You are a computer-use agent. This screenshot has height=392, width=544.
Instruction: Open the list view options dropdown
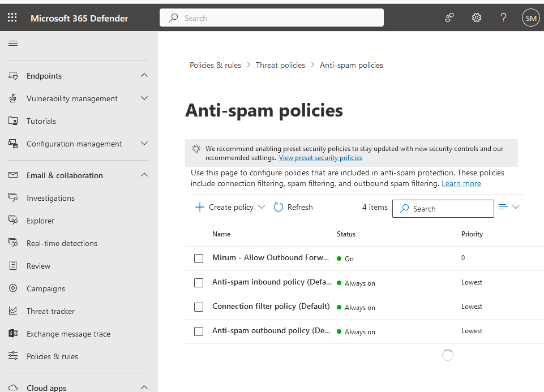(x=508, y=207)
